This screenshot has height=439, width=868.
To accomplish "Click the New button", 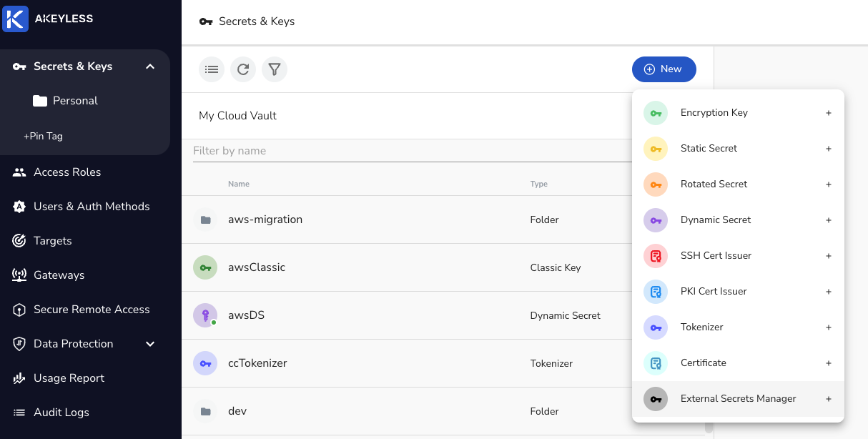I will 664,69.
